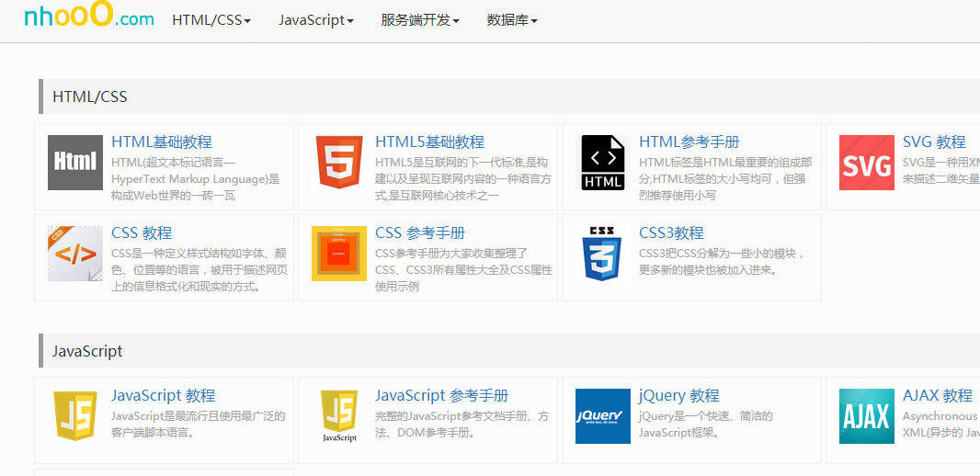980x476 pixels.
Task: Click the nhooo.com site logo
Action: 89,16
